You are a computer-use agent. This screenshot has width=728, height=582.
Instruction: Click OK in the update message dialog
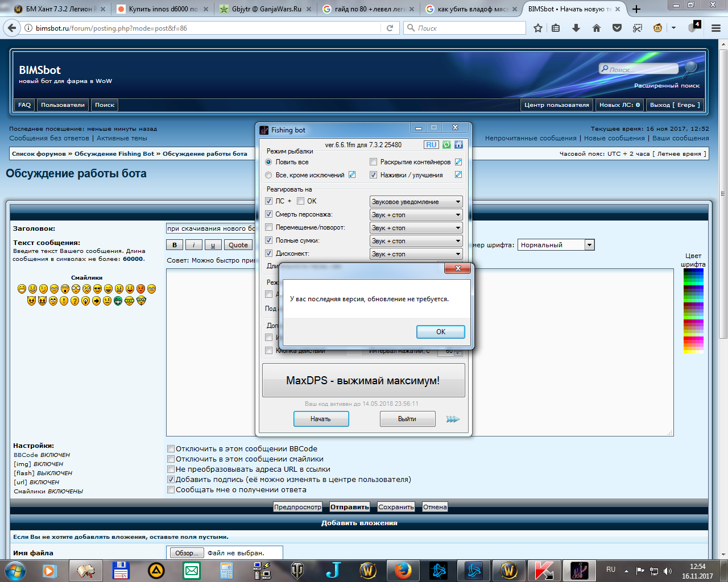[441, 332]
